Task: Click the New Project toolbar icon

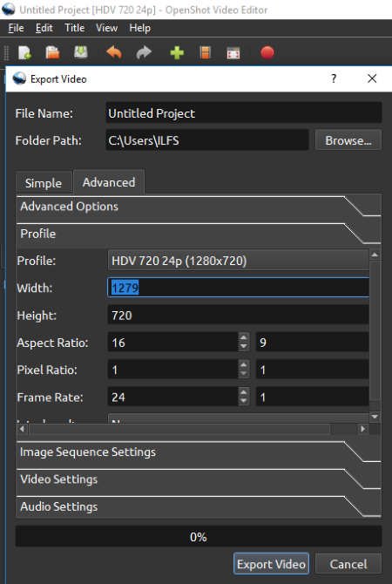Action: pos(24,52)
